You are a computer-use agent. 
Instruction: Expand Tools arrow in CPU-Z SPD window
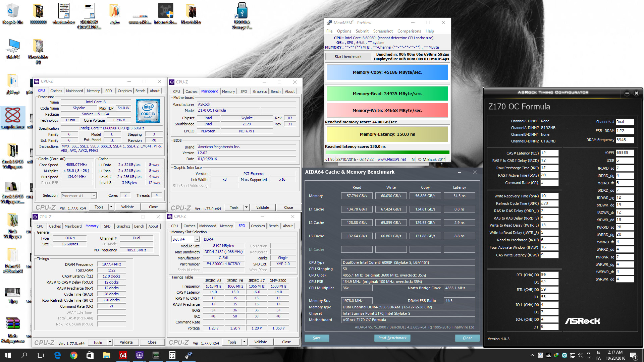245,342
